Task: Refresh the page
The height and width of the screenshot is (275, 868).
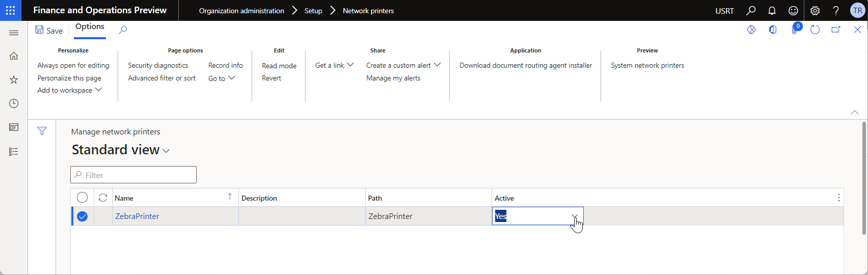Action: [815, 30]
